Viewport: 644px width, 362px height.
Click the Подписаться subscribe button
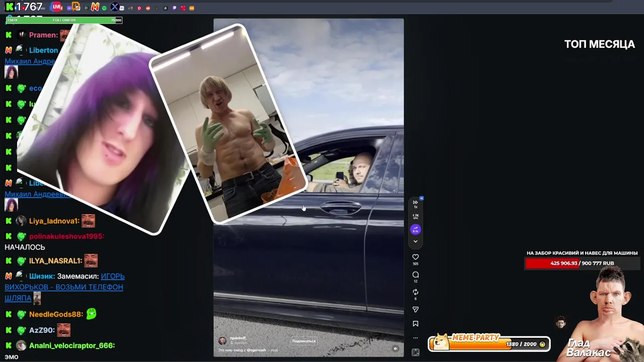coord(304,341)
